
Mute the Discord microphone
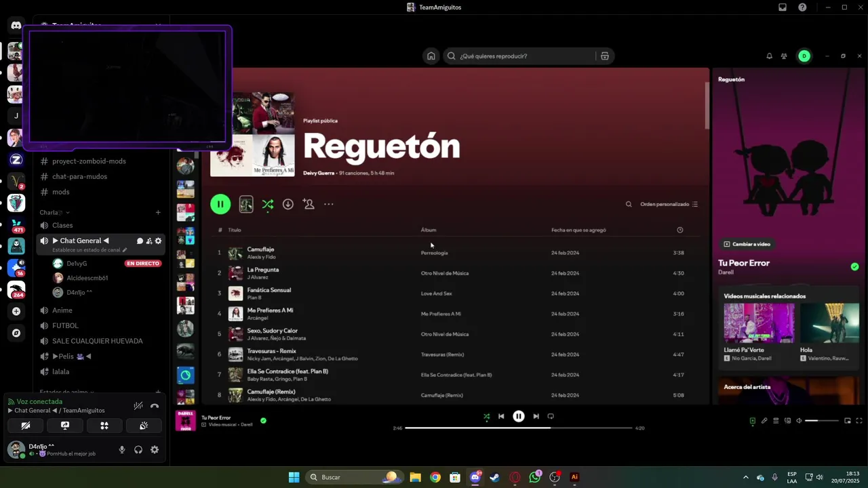point(122,449)
